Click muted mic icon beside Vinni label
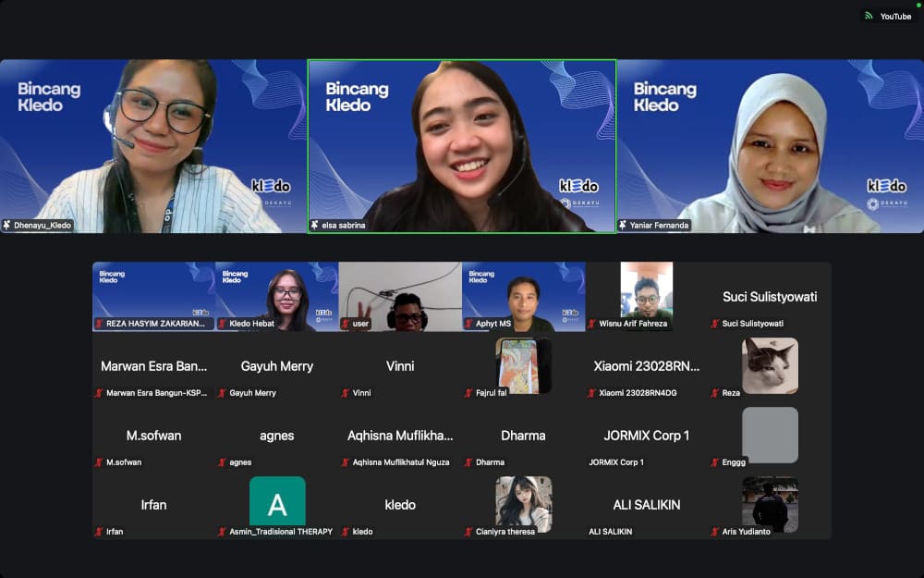924x578 pixels. click(346, 393)
